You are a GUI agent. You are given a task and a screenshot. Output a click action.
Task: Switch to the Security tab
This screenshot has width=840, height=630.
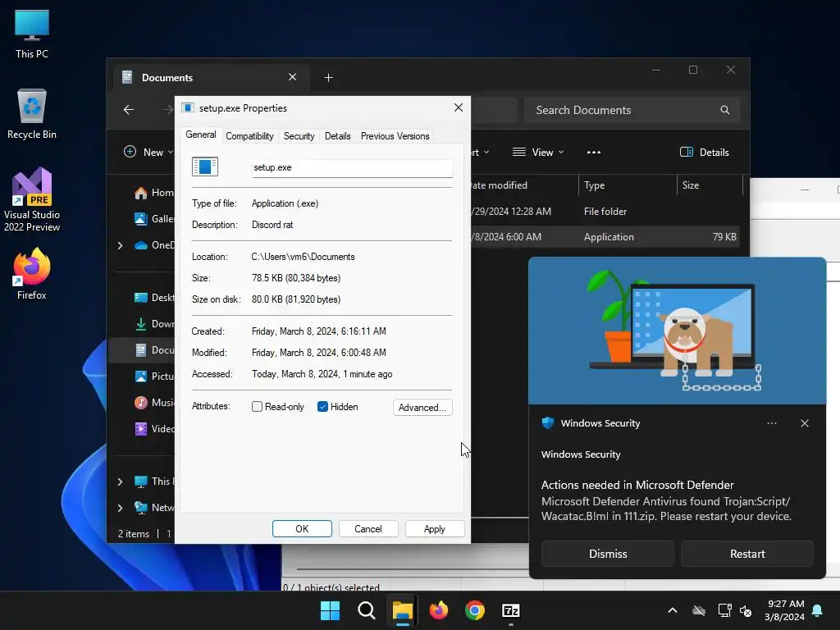pyautogui.click(x=299, y=136)
